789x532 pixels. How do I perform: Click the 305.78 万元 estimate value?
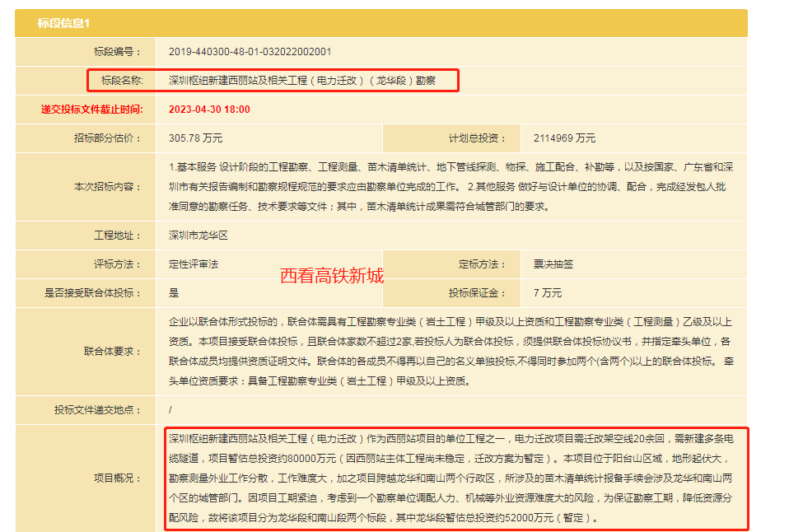195,138
